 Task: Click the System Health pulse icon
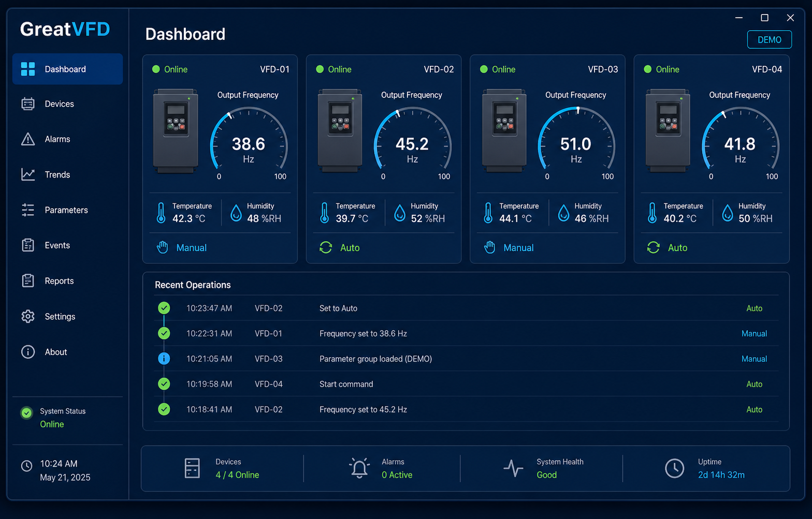pos(513,468)
